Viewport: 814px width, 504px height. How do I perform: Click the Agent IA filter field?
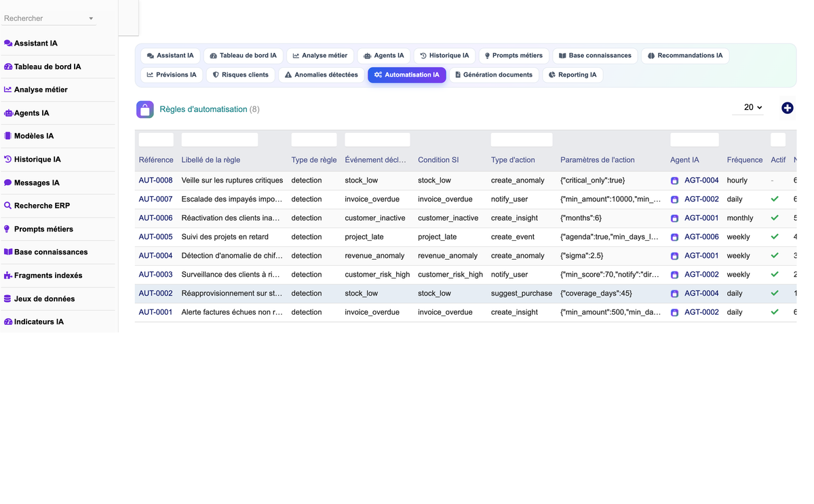(695, 140)
